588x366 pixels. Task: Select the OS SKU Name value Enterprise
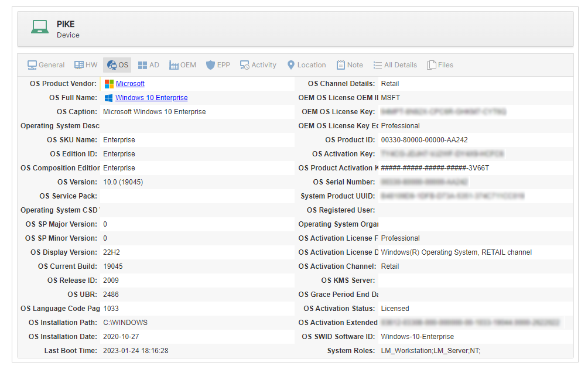(119, 140)
